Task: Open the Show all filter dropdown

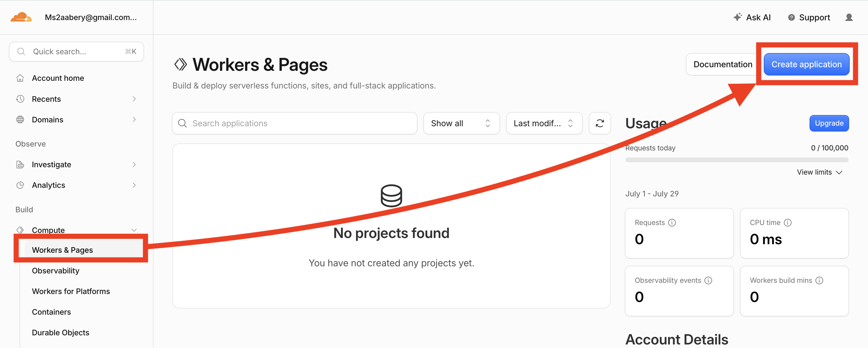Action: coord(461,123)
